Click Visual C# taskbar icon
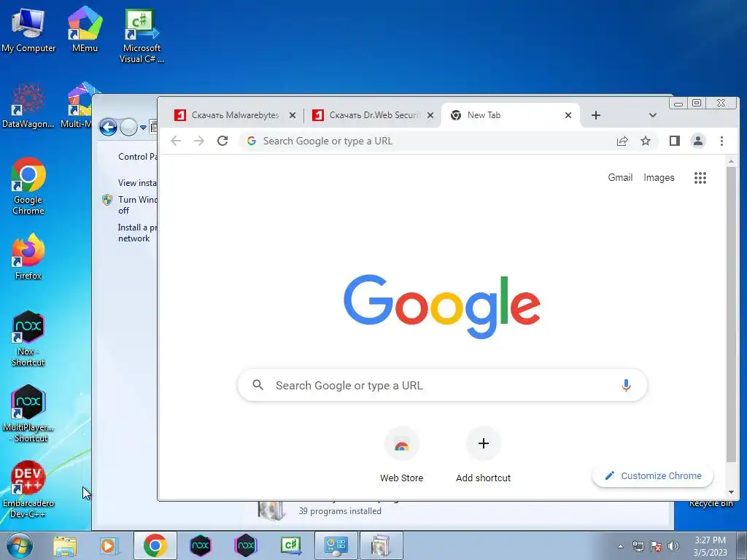 [x=291, y=545]
